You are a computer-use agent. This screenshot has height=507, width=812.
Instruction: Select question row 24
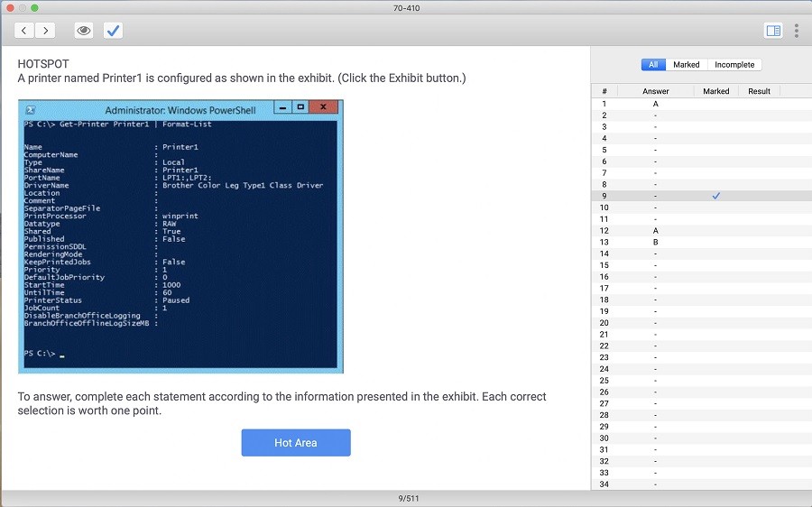tap(701, 369)
